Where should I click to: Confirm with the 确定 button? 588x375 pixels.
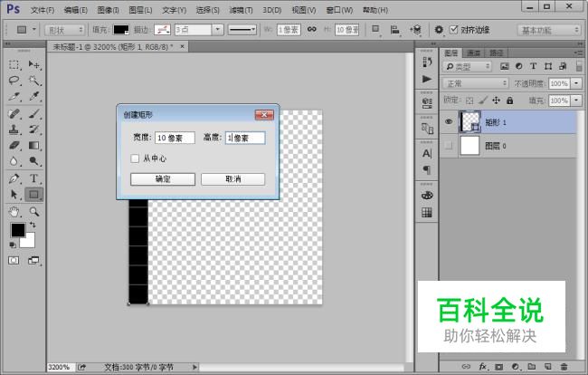pyautogui.click(x=163, y=179)
